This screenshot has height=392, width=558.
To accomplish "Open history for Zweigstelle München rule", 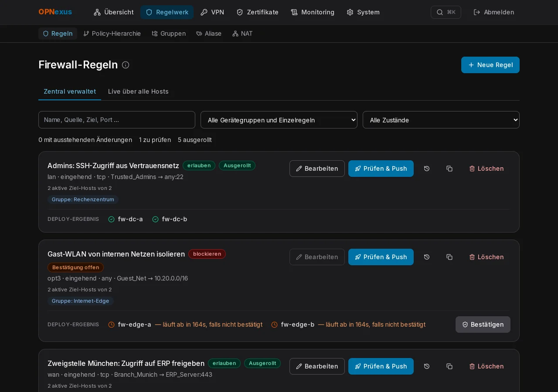I will pyautogui.click(x=427, y=366).
